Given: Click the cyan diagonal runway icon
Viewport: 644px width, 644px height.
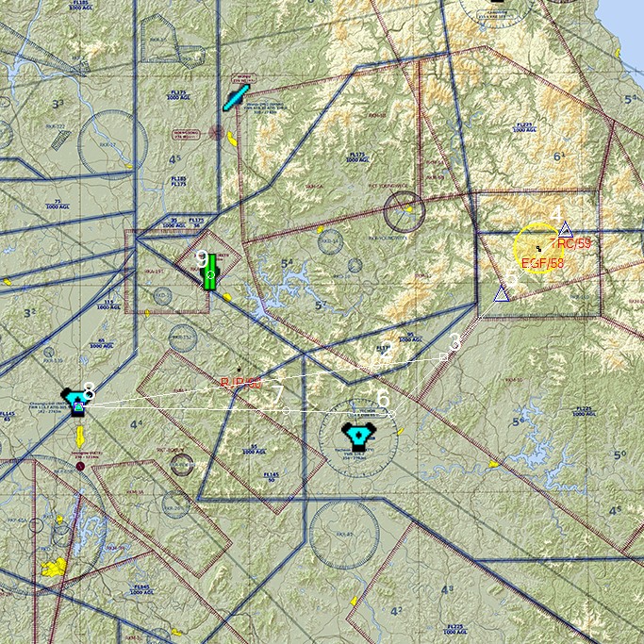Looking at the screenshot, I should (236, 98).
